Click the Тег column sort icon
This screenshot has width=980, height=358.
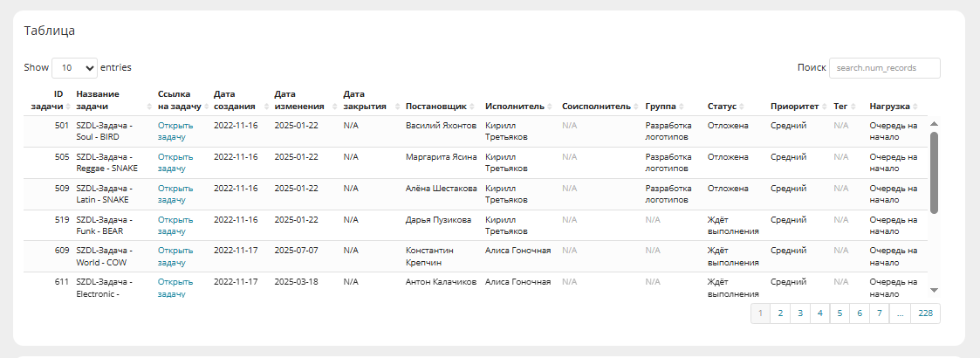tap(853, 107)
